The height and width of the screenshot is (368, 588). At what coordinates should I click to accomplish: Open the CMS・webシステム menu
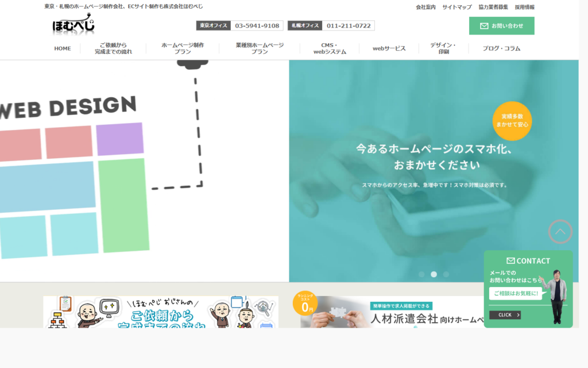point(330,48)
